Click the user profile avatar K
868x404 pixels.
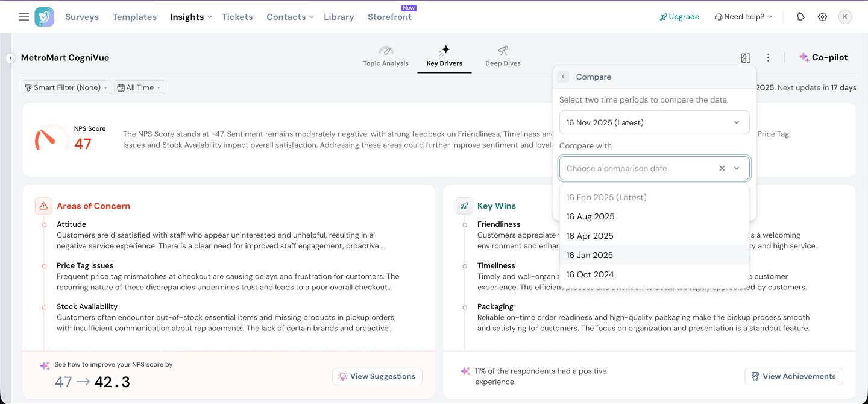(845, 17)
